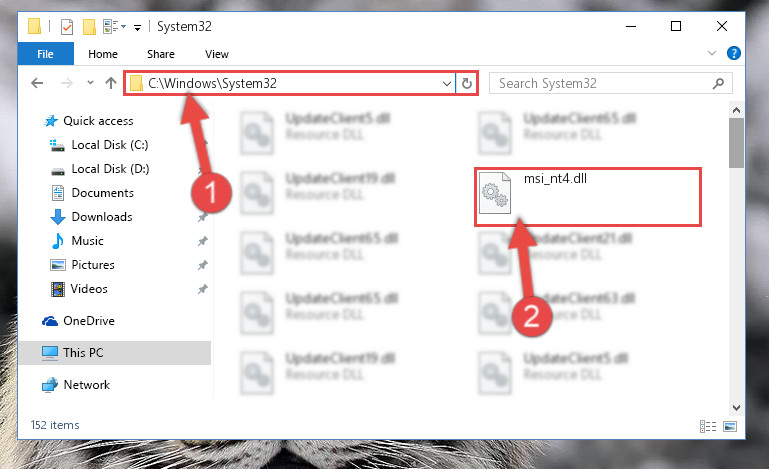Select Downloads in the navigation pane
This screenshot has height=469, width=769.
102,216
